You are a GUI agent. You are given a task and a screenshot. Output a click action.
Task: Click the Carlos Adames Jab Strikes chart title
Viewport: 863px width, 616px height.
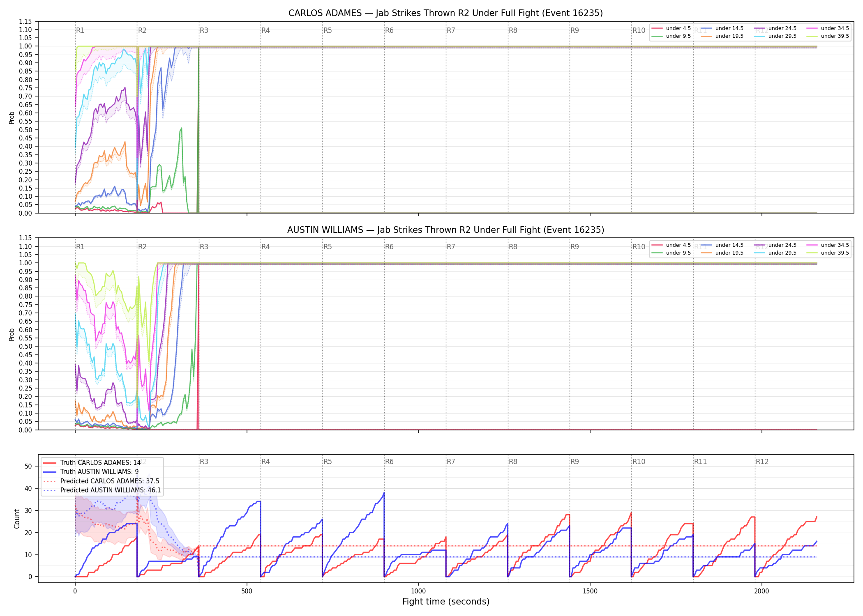[x=445, y=13]
